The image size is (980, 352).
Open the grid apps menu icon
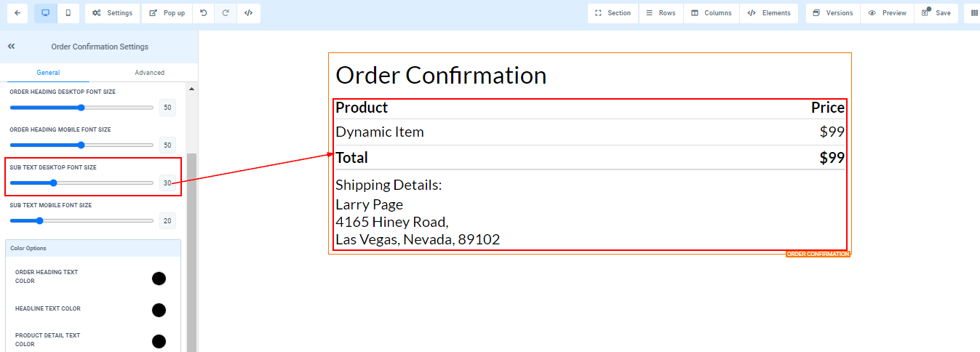[974, 13]
